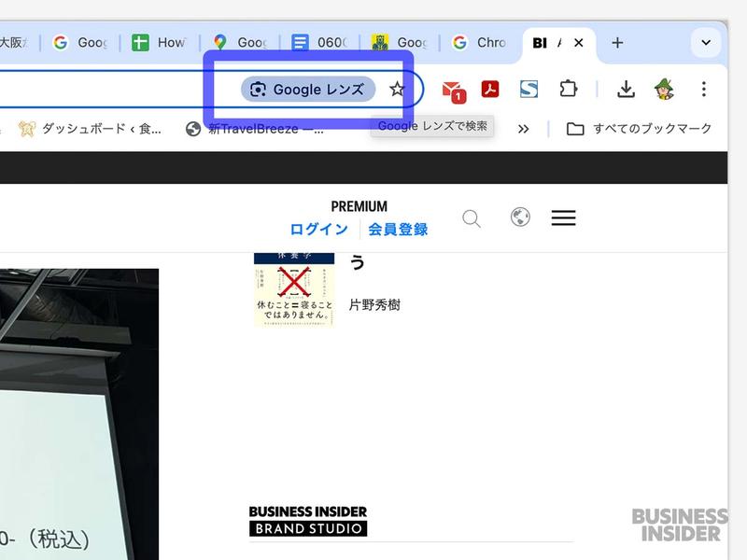Click the blue S extension icon
Viewport: 747px width, 560px height.
(529, 89)
